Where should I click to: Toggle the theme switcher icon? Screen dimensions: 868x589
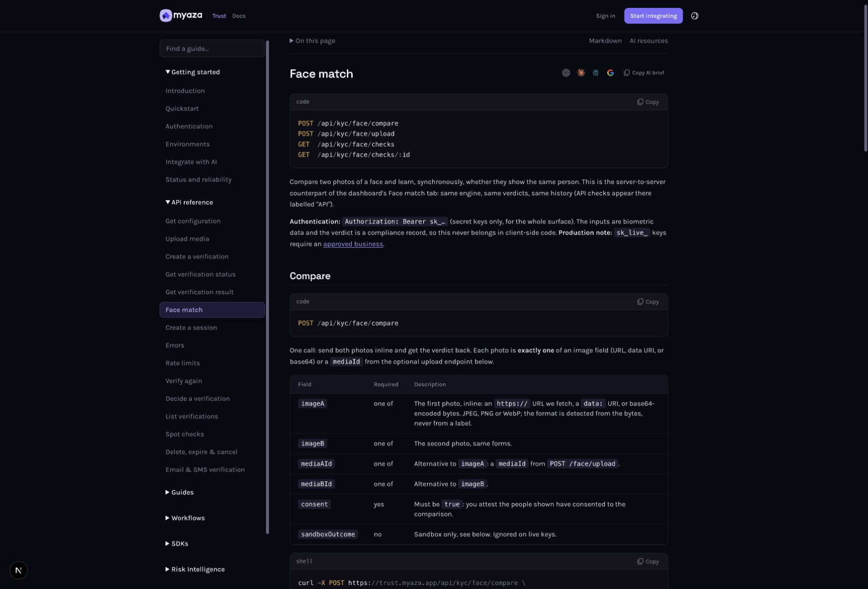pos(695,16)
